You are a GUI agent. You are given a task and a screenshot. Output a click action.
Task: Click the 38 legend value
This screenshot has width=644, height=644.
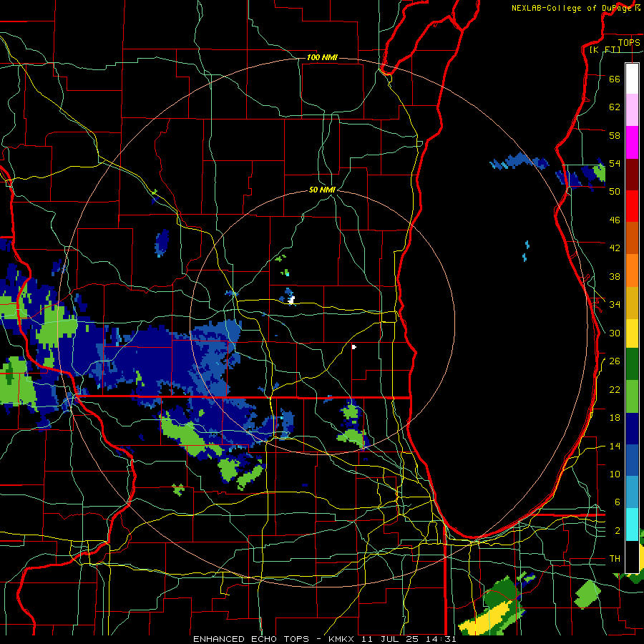[x=615, y=277]
